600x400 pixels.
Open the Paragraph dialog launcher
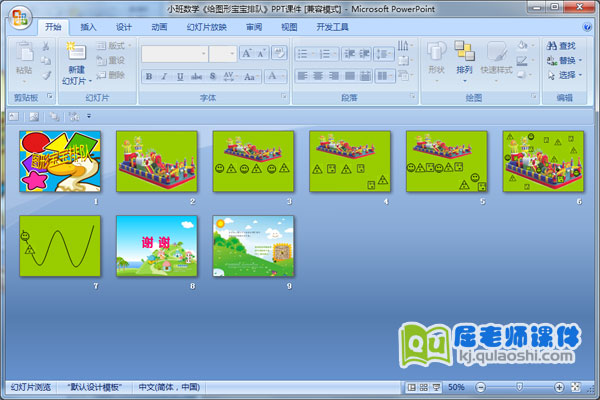412,96
